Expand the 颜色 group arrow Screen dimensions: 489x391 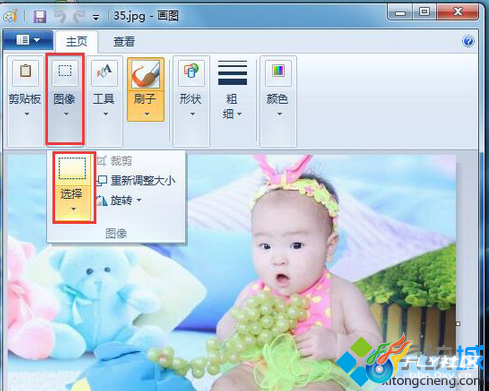pyautogui.click(x=279, y=114)
